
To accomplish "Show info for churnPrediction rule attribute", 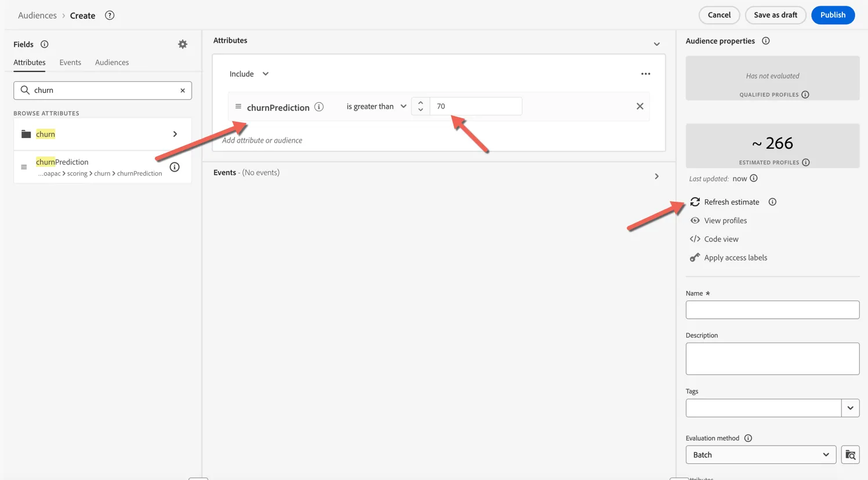I will click(319, 107).
